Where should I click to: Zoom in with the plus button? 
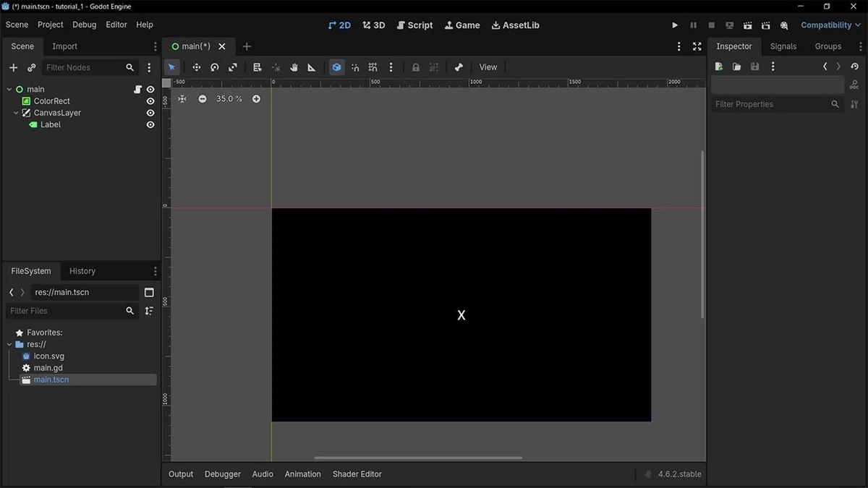click(256, 99)
